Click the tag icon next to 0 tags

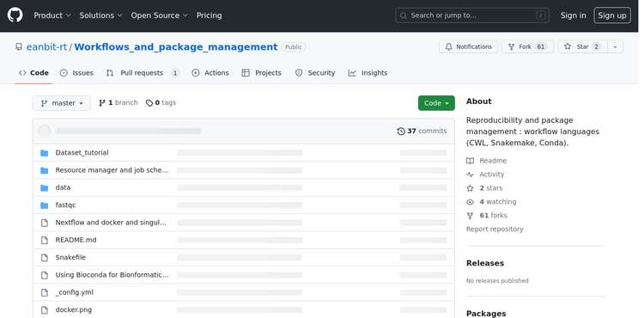point(149,103)
